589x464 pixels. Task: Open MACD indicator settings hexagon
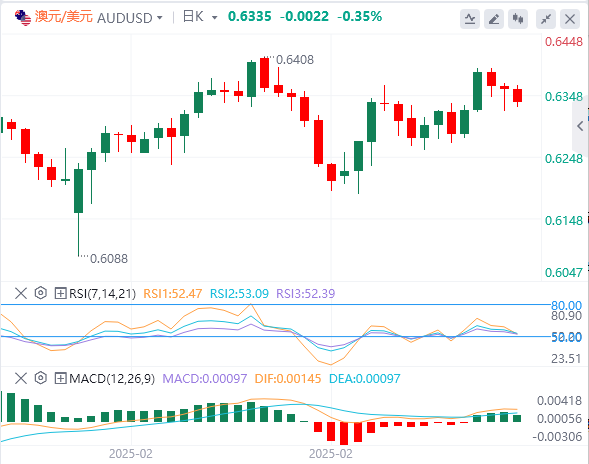(x=41, y=378)
